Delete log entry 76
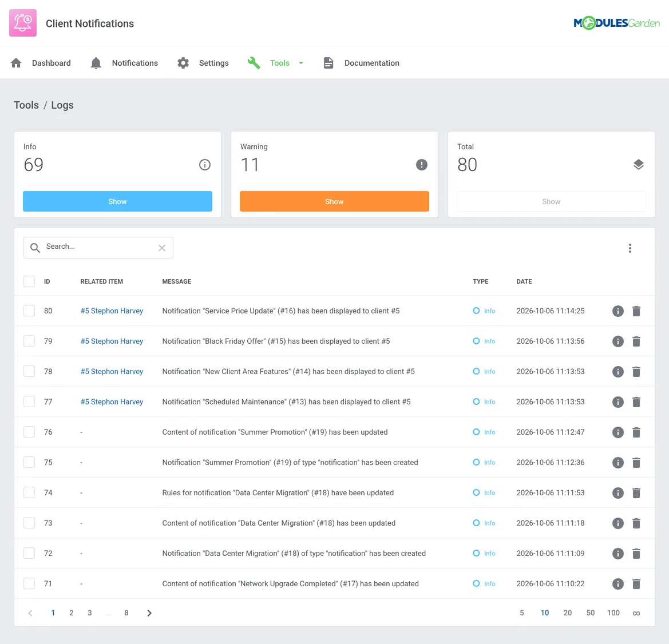Image resolution: width=669 pixels, height=644 pixels. click(x=636, y=432)
